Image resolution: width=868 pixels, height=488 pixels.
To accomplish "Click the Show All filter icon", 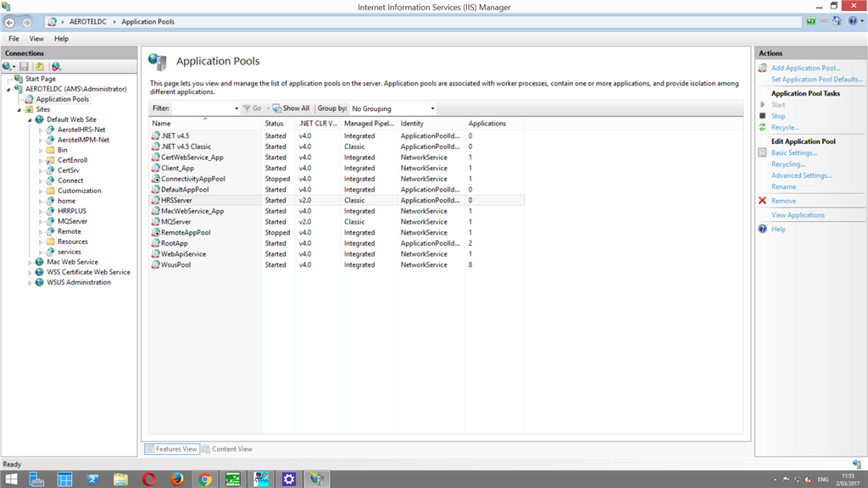I will [277, 108].
